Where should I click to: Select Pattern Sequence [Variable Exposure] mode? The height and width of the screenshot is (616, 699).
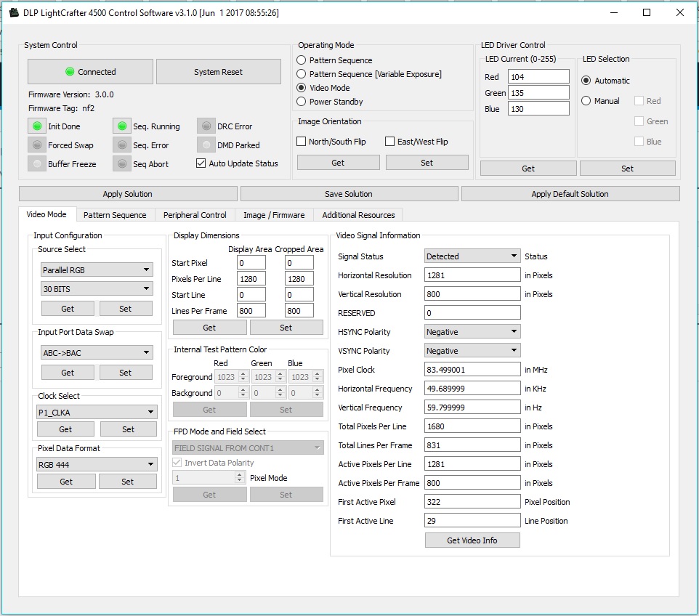(302, 73)
